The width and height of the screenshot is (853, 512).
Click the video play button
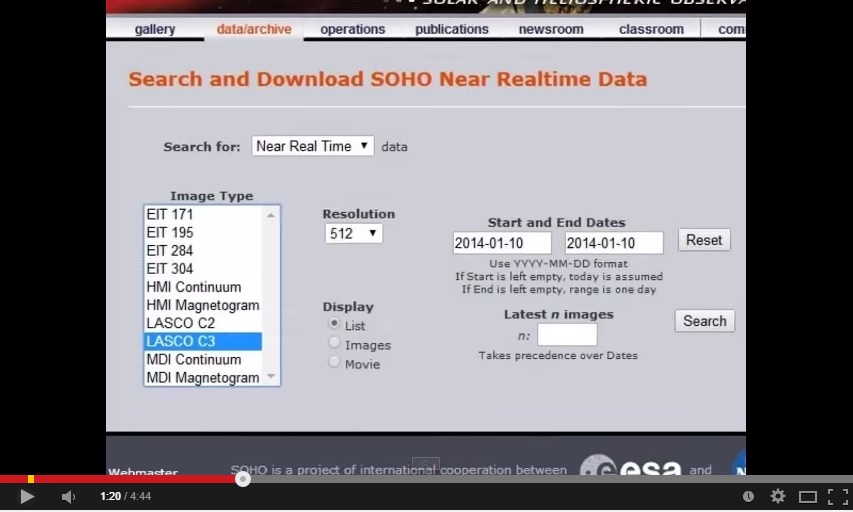point(27,496)
